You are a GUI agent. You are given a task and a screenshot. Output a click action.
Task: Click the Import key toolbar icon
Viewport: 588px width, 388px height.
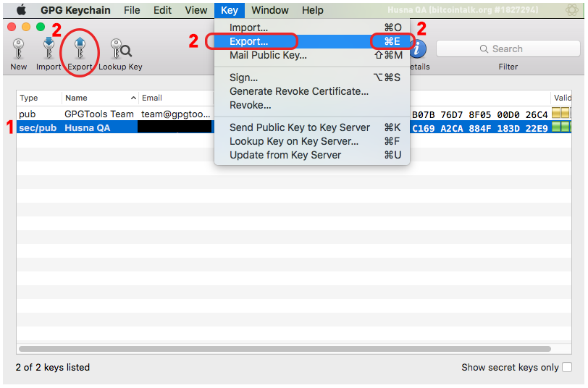49,48
